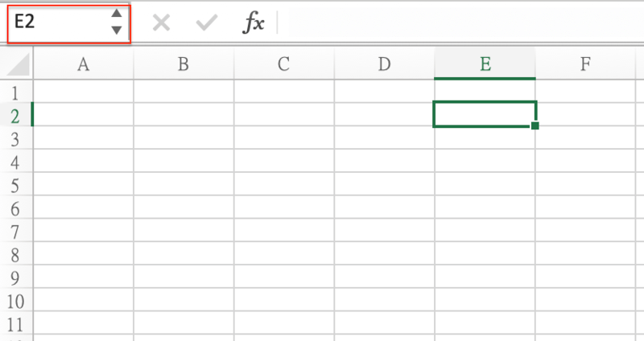Click the cancel (X) formula icon
644x341 pixels.
(161, 23)
